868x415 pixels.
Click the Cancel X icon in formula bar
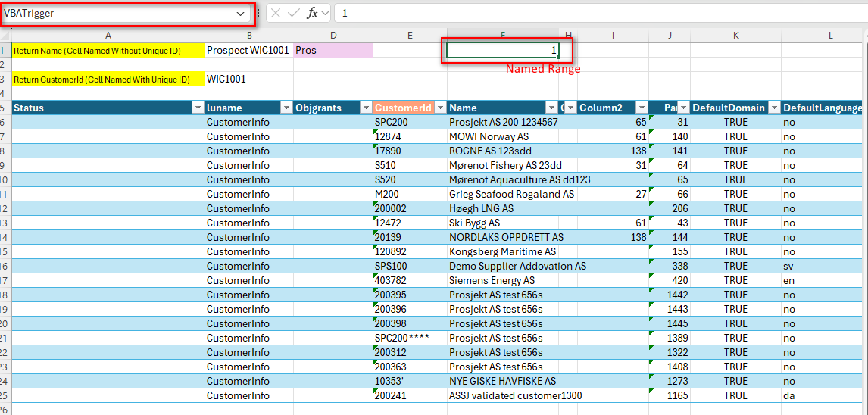(276, 13)
